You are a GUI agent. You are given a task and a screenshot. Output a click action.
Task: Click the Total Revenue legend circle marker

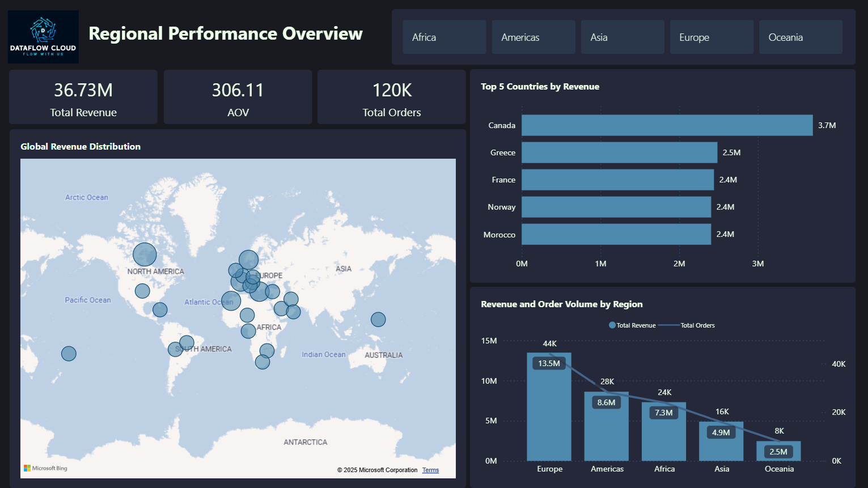612,325
